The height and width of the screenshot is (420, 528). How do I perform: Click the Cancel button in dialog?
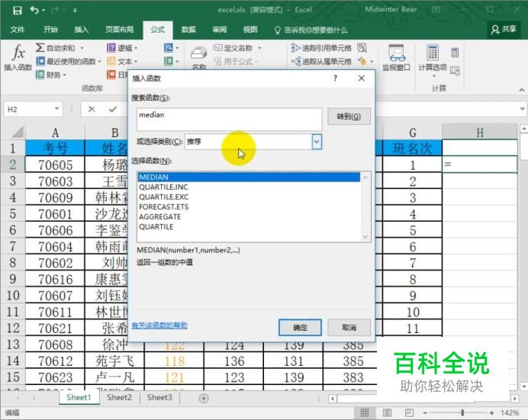point(349,328)
